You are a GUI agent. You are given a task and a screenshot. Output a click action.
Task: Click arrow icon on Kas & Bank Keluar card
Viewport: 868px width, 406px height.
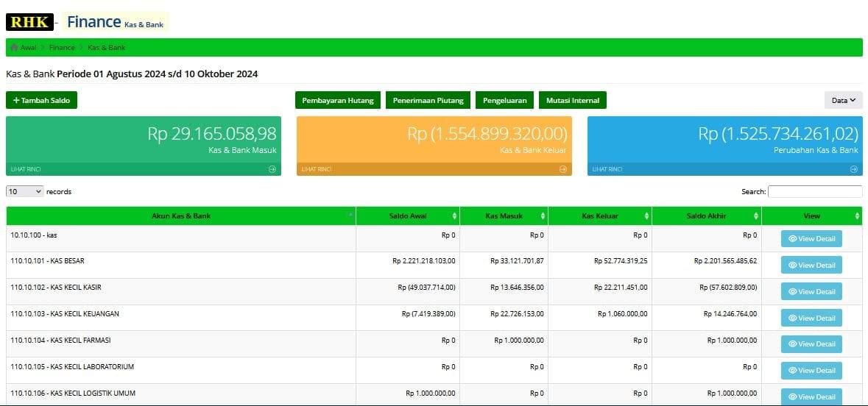(x=563, y=169)
